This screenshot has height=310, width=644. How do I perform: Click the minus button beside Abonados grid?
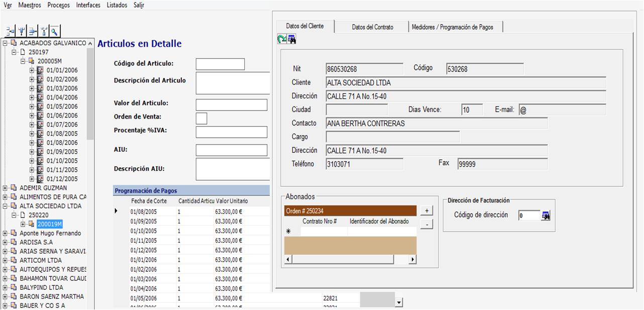pos(426,224)
